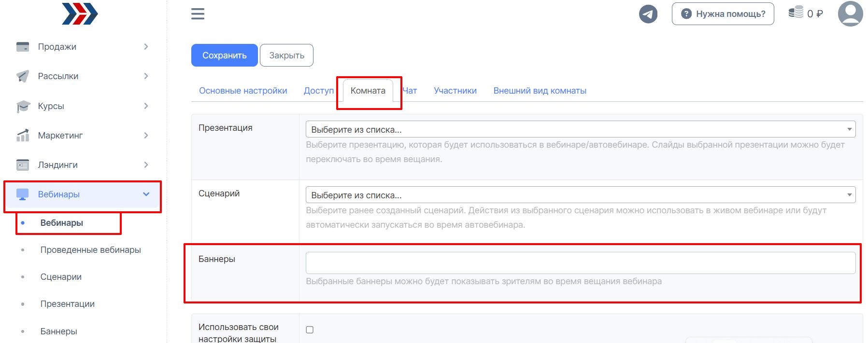Image resolution: width=868 pixels, height=343 pixels.
Task: Enable the Использовать свои настройки защиты checkbox
Action: point(310,330)
